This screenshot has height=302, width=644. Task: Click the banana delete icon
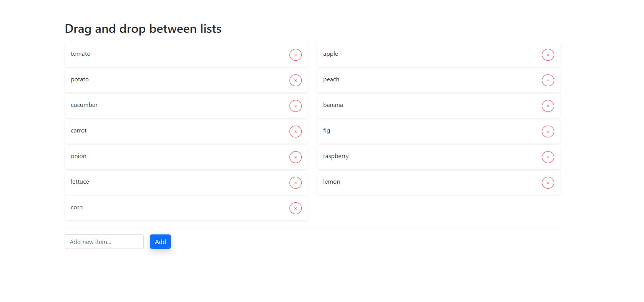pos(548,106)
